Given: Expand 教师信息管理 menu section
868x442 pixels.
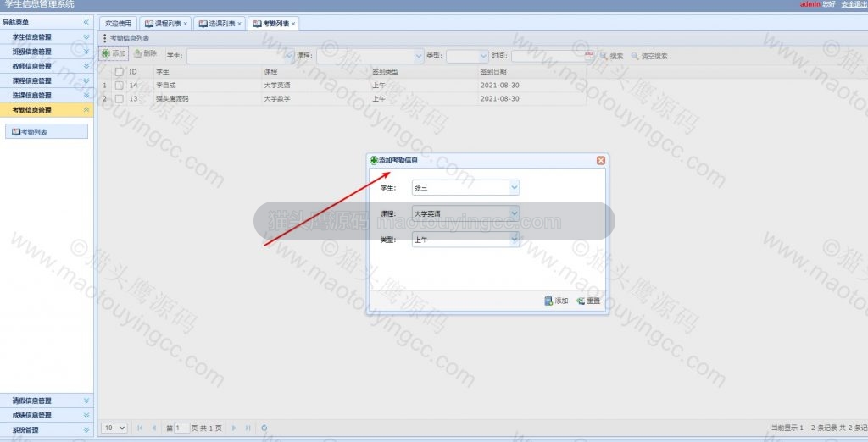Looking at the screenshot, I should point(47,66).
